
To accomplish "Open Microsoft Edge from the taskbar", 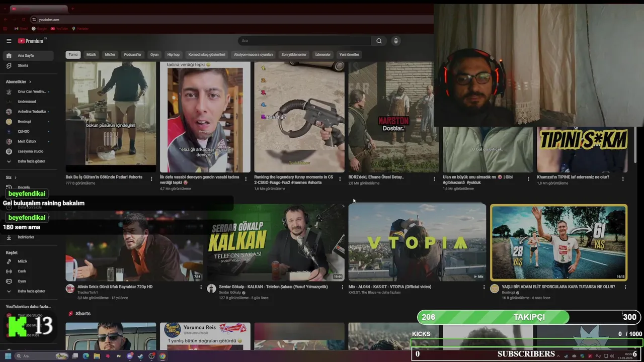I will pyautogui.click(x=86, y=356).
